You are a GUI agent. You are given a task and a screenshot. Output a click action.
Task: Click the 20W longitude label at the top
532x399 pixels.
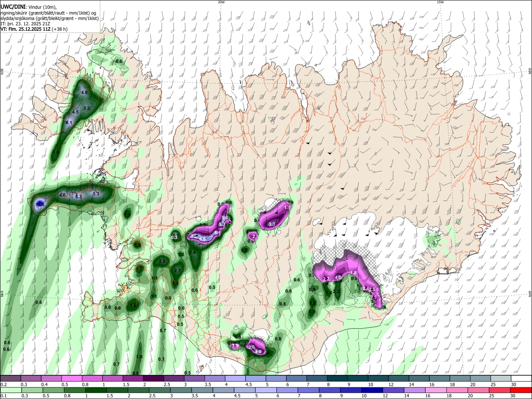(221, 2)
